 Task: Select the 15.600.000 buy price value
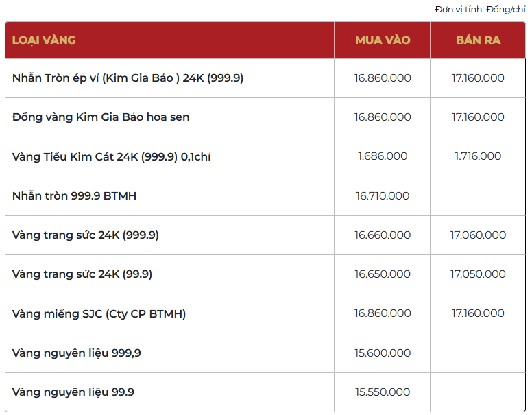383,353
